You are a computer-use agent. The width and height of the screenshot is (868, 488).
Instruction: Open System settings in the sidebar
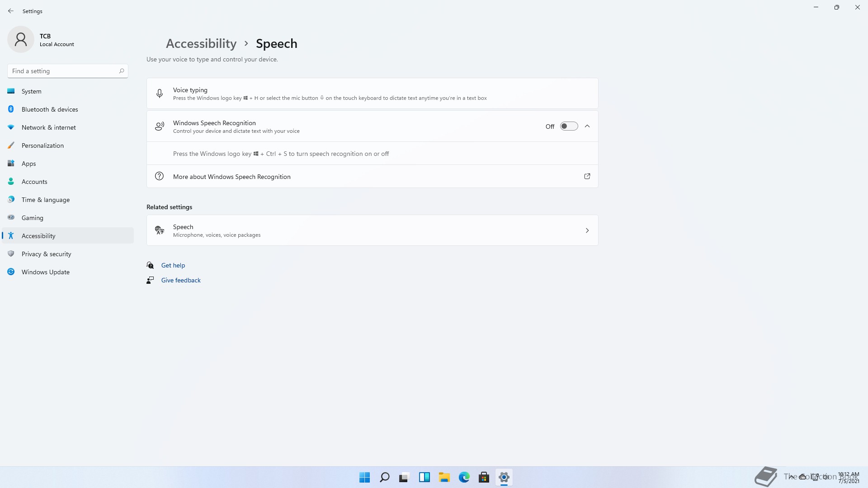68,91
